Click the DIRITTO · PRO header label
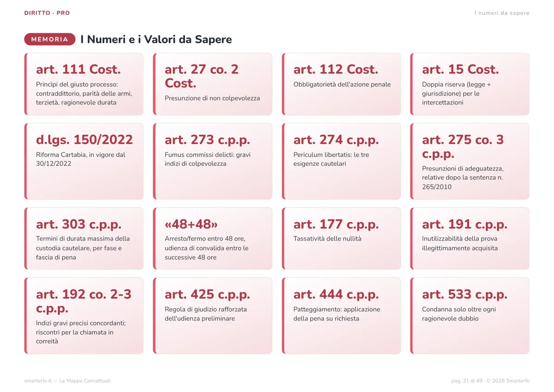This screenshot has height=392, width=554. [x=47, y=13]
